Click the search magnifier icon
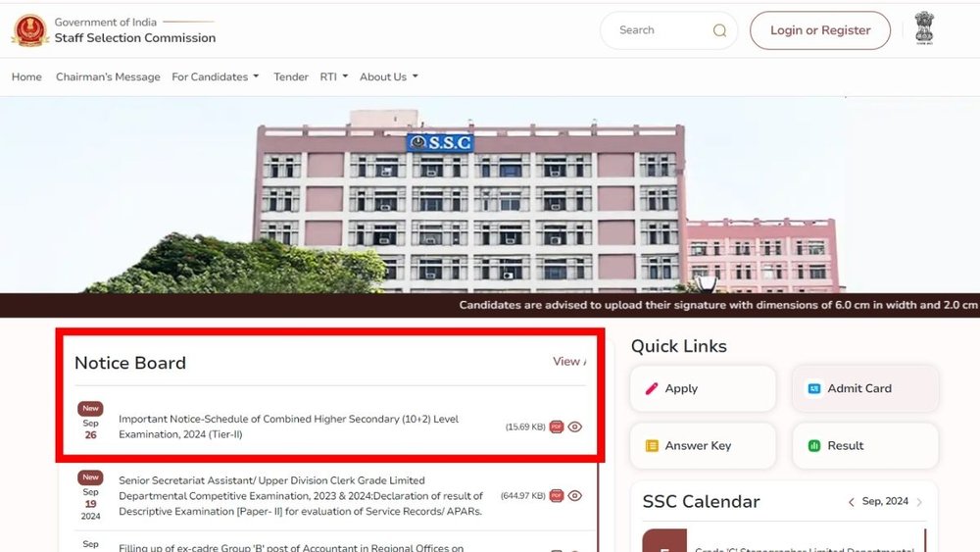This screenshot has width=980, height=552. click(719, 30)
